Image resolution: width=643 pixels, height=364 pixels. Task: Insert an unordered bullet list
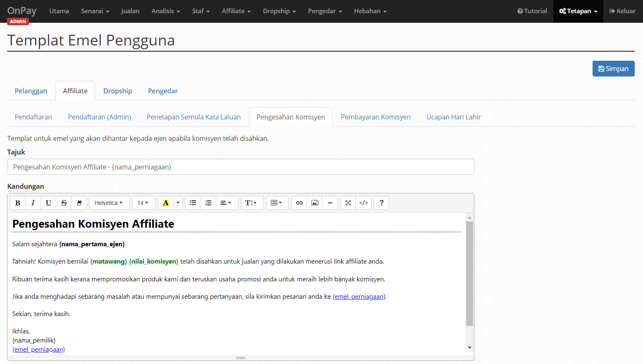coord(193,203)
